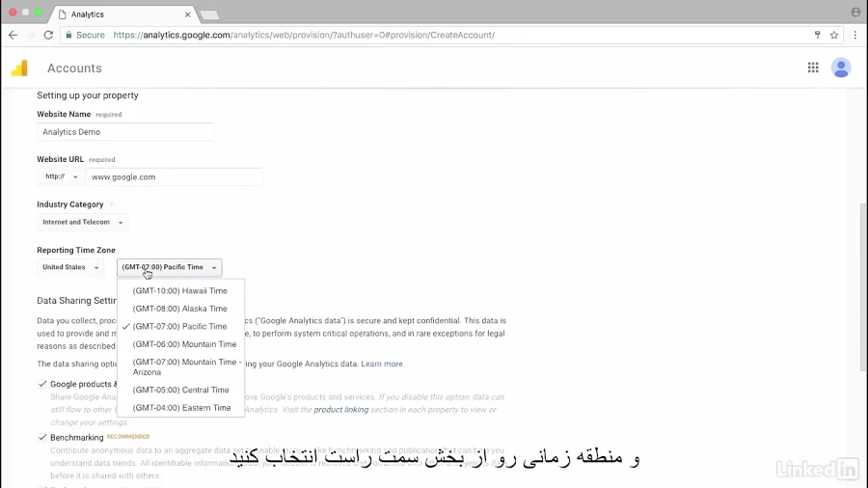Choose Mountain Time - Arizona option
The image size is (868, 488).
pos(180,366)
